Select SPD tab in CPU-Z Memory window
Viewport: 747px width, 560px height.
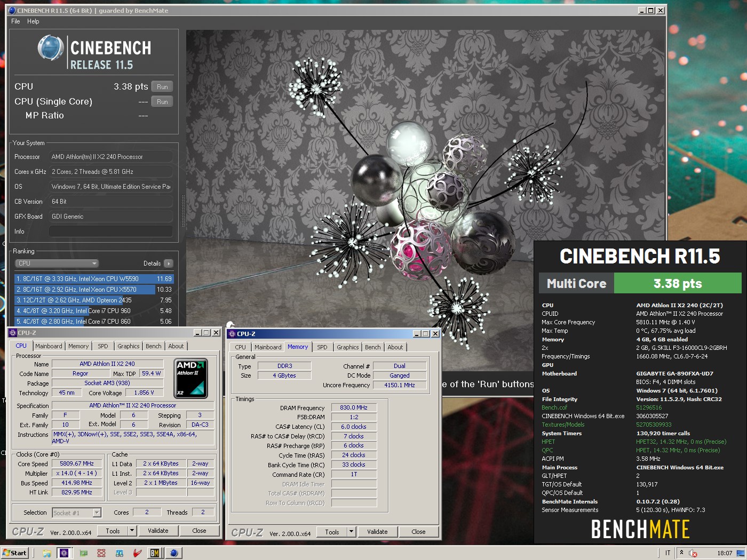tap(322, 347)
